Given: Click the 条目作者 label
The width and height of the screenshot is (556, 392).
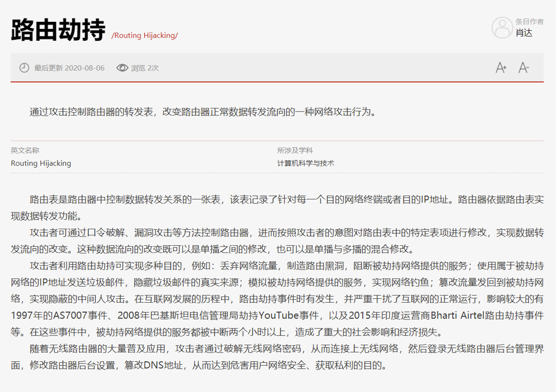Looking at the screenshot, I should click(x=529, y=22).
